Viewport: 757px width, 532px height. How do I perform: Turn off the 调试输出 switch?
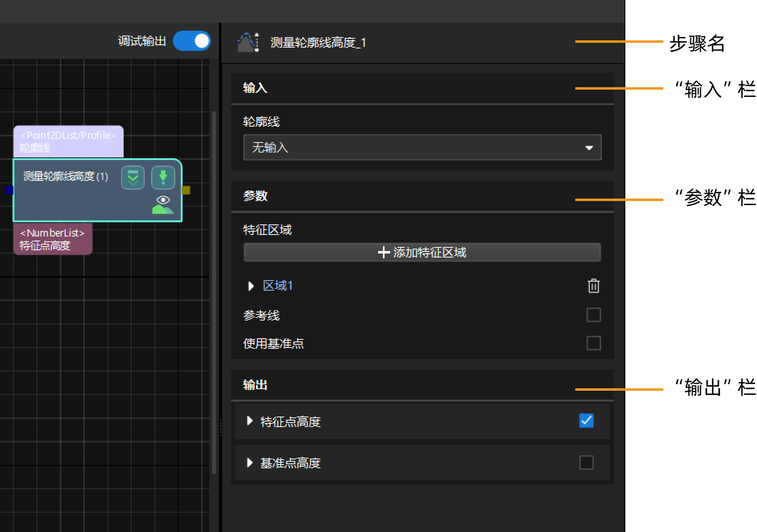[192, 41]
